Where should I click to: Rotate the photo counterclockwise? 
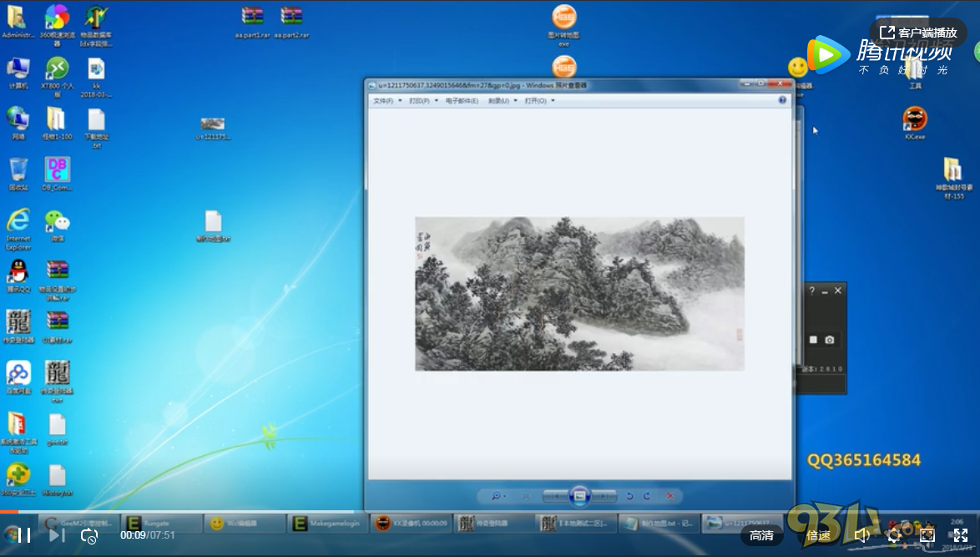[x=629, y=496]
